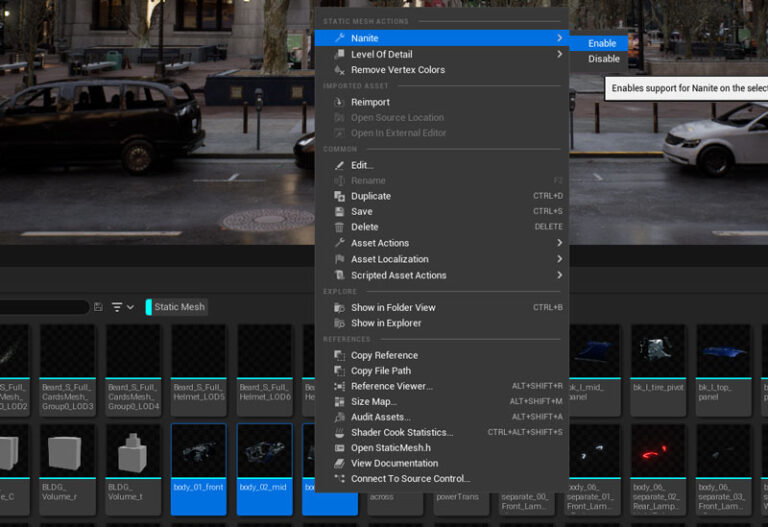The height and width of the screenshot is (527, 768).
Task: Click the Reimport icon in the context menu
Action: click(x=340, y=102)
